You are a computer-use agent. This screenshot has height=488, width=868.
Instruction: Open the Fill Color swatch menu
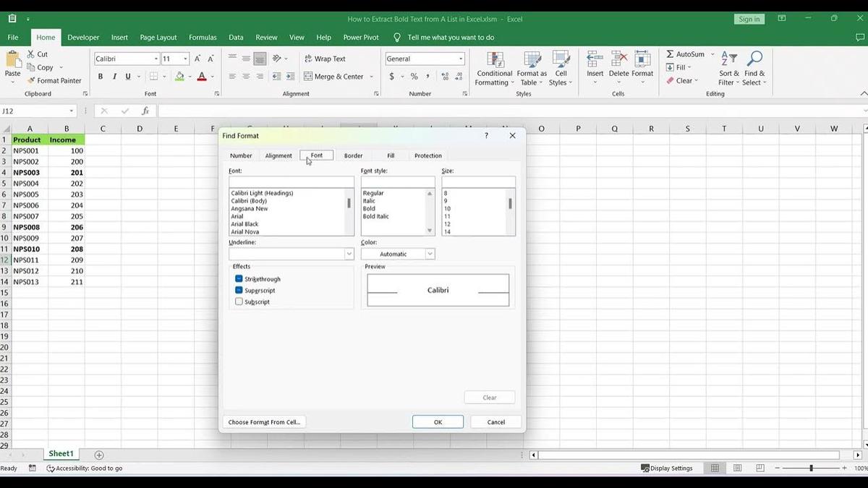coord(189,77)
